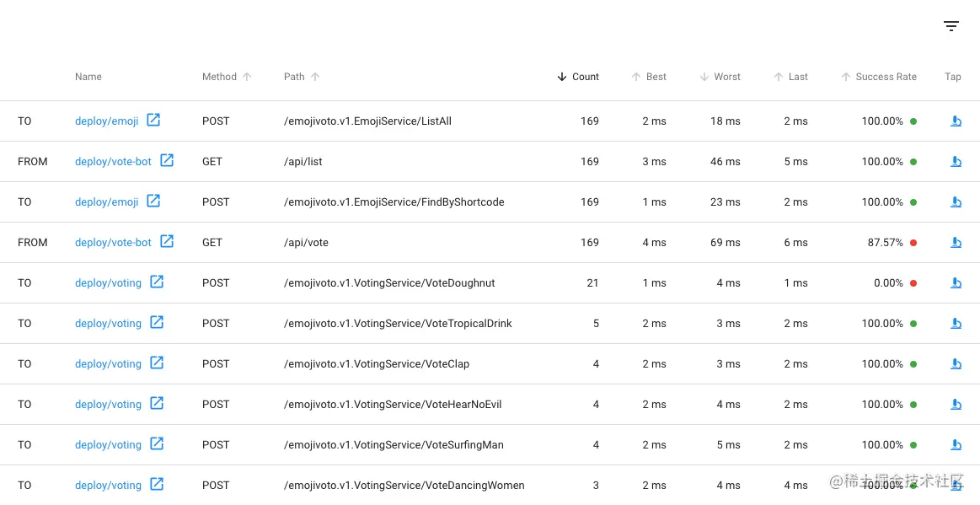Open deploy/voting link in the VoteClap row
The image size is (980, 505).
point(108,363)
